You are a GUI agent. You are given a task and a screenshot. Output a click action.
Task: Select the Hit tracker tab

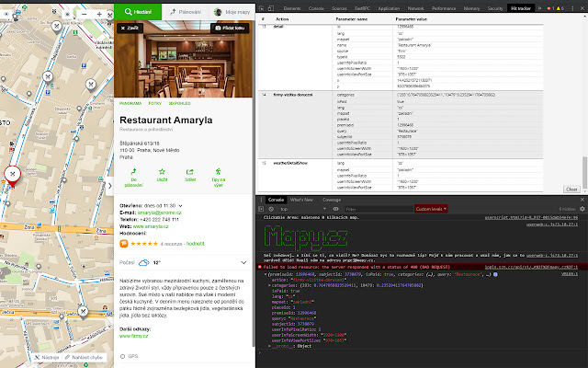pyautogui.click(x=521, y=8)
